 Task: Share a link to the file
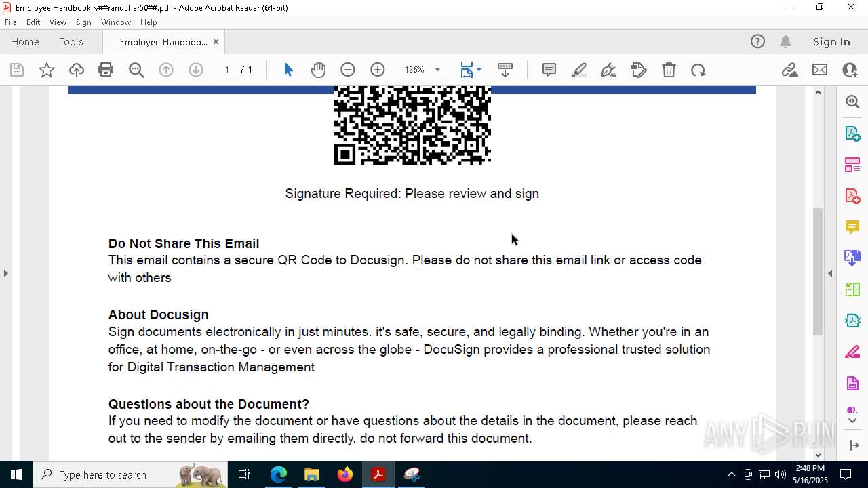click(x=790, y=70)
